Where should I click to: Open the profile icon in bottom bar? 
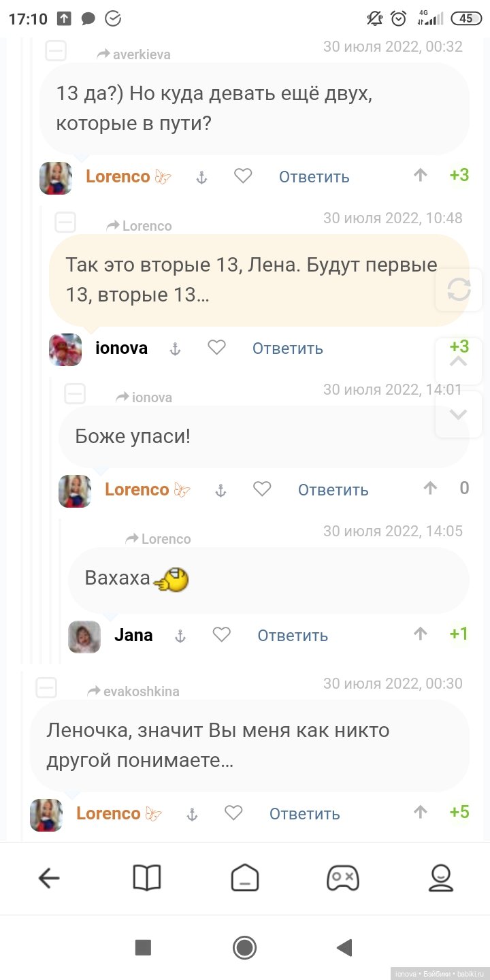441,878
